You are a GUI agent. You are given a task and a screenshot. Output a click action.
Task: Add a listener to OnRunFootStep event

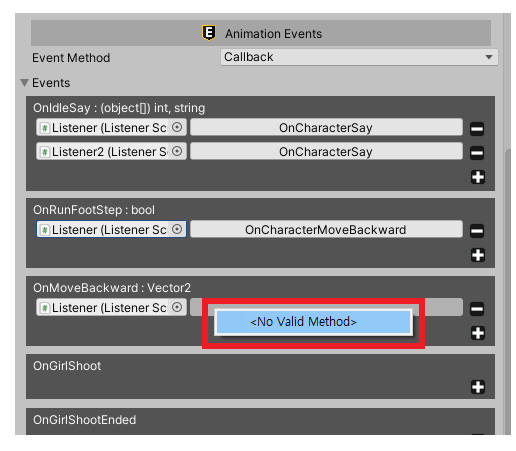click(478, 255)
